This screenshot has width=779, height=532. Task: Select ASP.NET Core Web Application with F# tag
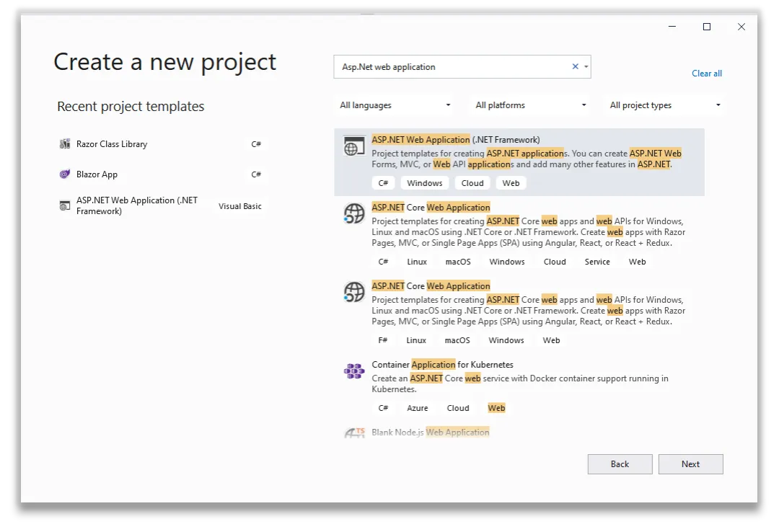(x=519, y=313)
